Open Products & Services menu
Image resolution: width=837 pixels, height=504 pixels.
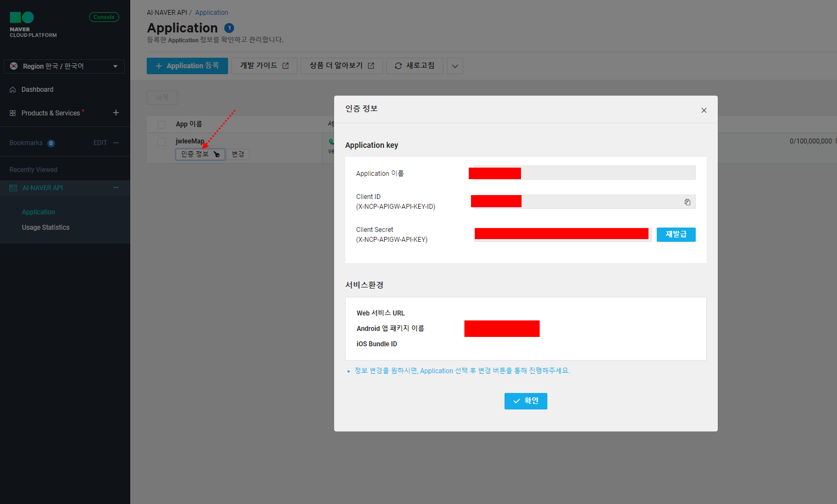pos(51,113)
